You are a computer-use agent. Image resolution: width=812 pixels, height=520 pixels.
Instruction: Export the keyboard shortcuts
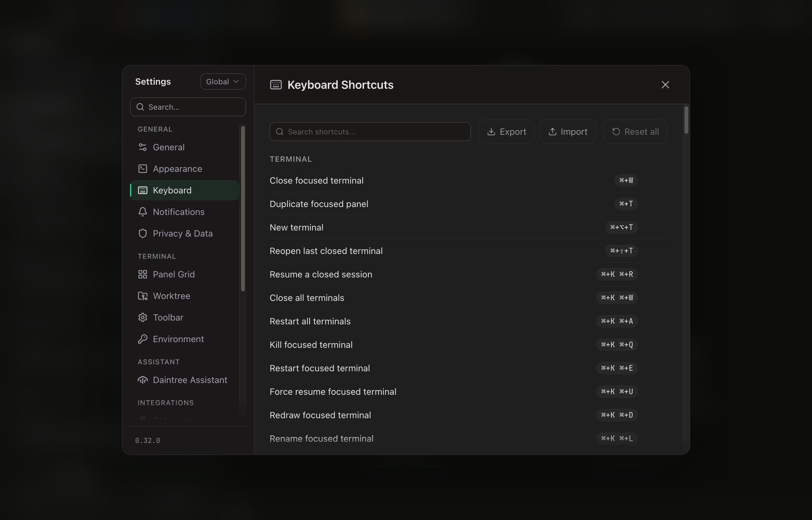506,132
